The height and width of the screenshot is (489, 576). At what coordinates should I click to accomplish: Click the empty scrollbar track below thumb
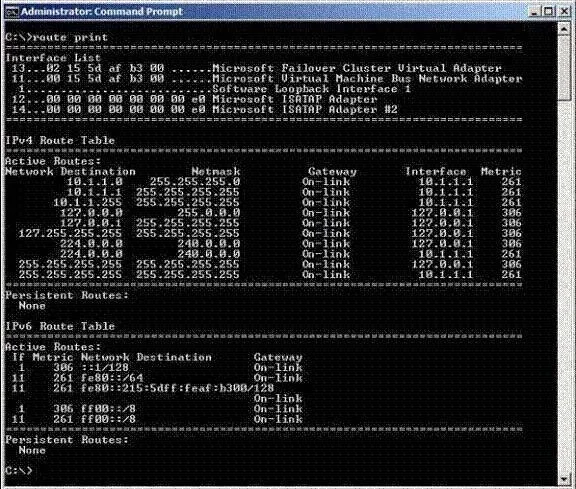pyautogui.click(x=564, y=287)
